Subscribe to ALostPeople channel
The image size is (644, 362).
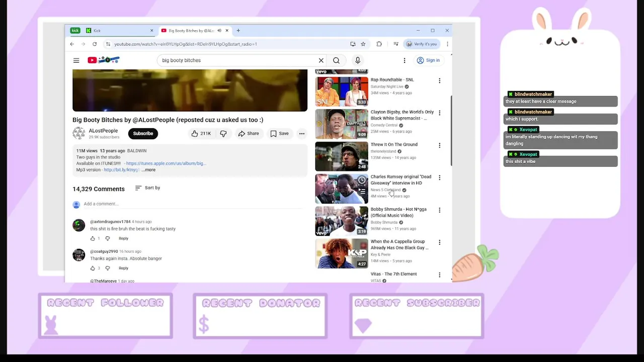click(x=143, y=134)
